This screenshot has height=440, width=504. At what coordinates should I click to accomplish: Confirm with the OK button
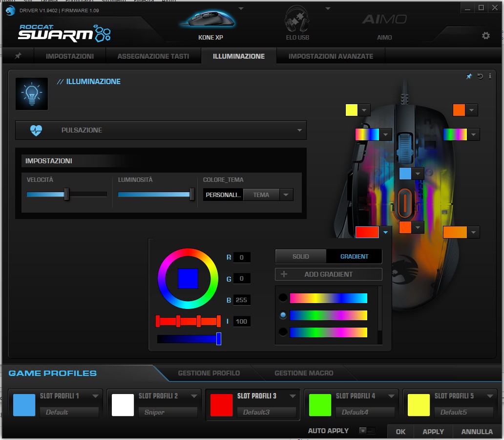(x=400, y=432)
